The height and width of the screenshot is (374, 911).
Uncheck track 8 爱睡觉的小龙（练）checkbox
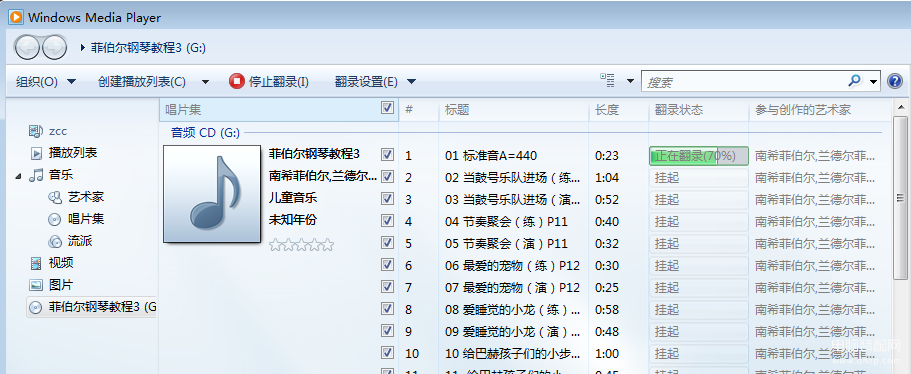[x=388, y=309]
